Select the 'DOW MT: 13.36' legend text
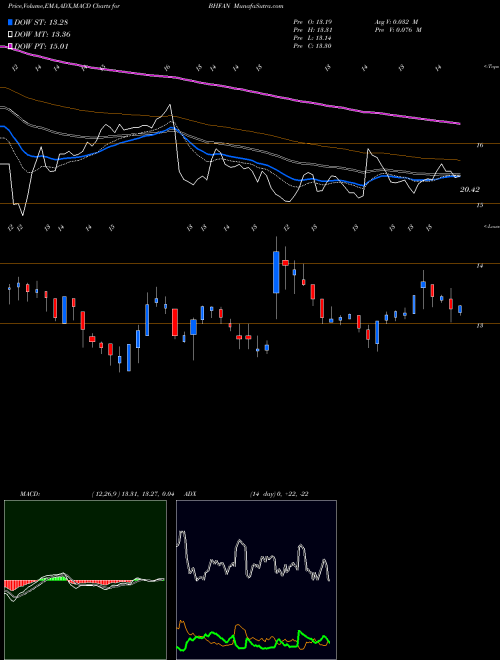This screenshot has width=500, height=660. 42,34
